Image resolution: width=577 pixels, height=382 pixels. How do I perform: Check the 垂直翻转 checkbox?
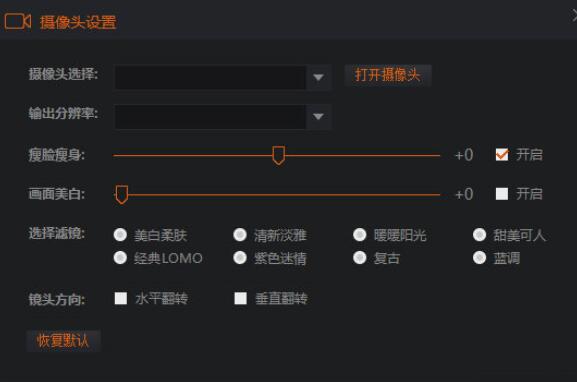pos(241,298)
